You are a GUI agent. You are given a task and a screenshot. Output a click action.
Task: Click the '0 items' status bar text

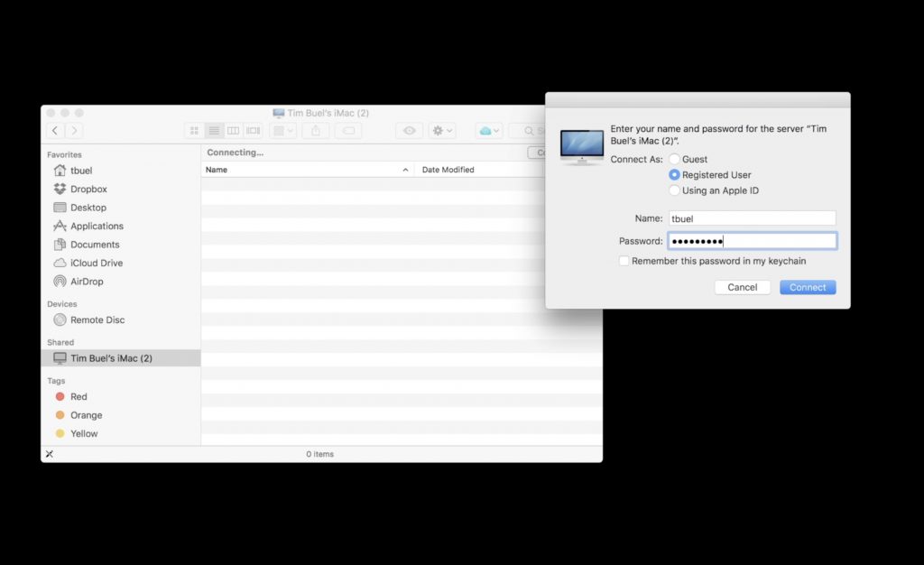coord(320,454)
